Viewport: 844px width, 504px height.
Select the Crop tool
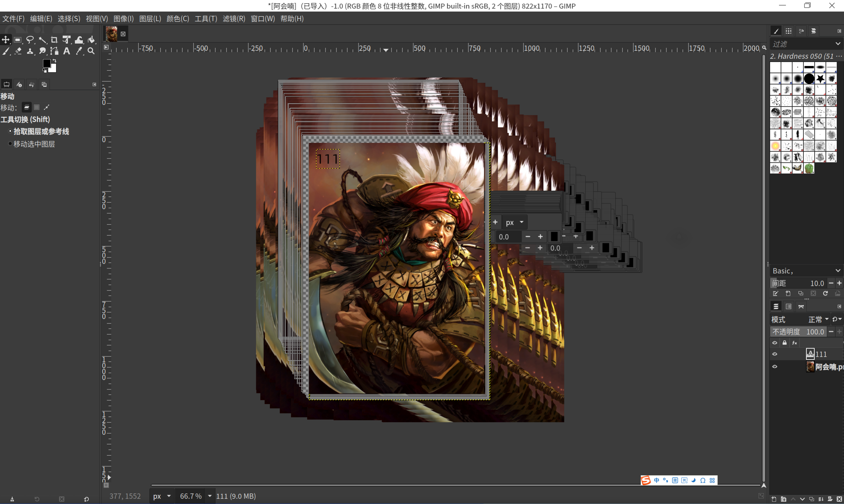click(x=54, y=40)
